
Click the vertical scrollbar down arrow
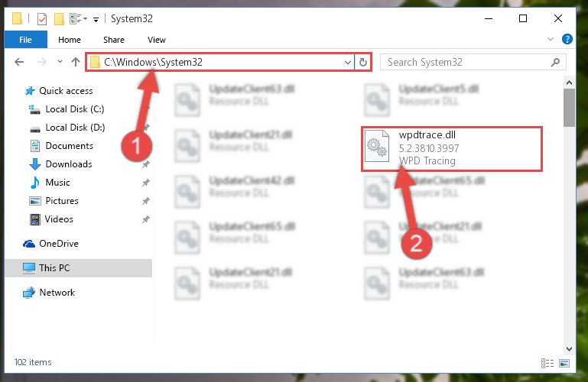tap(569, 348)
